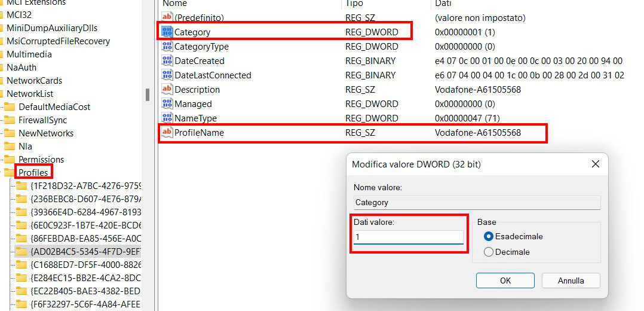Click the DateCreated binary value icon
This screenshot has width=644, height=311.
click(x=167, y=61)
